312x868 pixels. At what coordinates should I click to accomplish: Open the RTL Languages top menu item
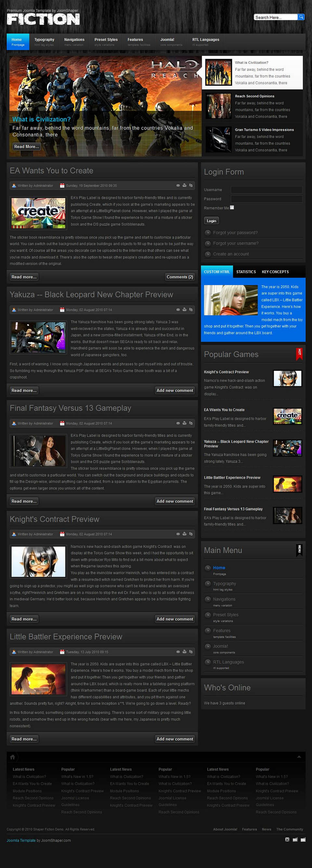point(206,42)
